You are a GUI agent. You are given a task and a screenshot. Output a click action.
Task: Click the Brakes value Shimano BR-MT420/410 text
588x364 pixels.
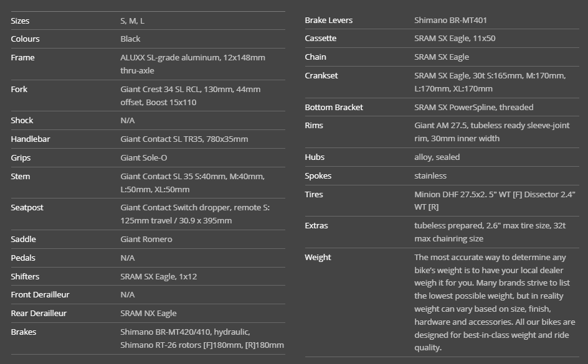point(202,338)
